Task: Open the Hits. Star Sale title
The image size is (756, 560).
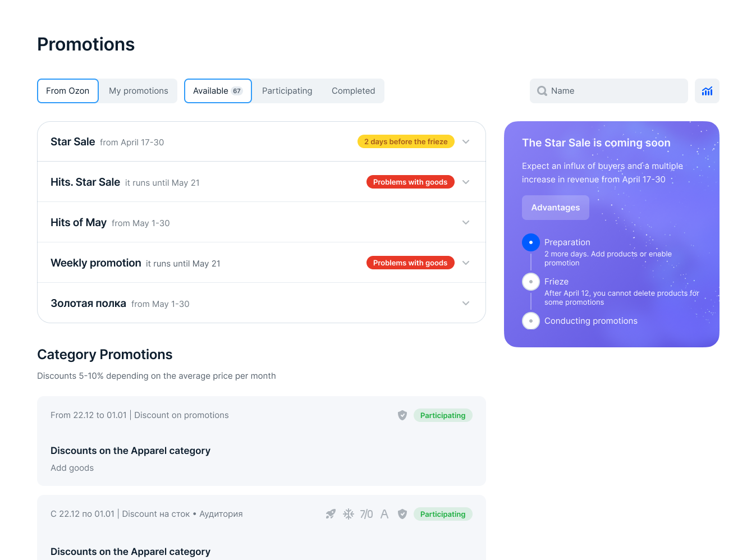Action: click(85, 182)
